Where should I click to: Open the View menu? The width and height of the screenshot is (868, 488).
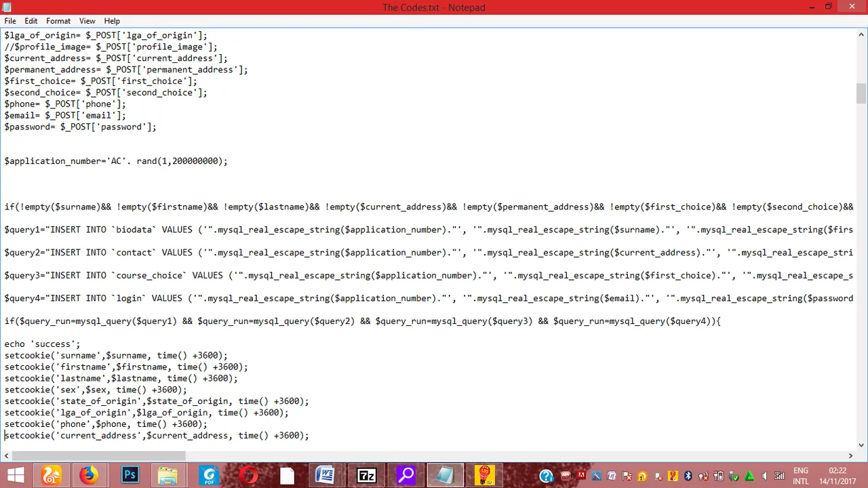coord(87,21)
